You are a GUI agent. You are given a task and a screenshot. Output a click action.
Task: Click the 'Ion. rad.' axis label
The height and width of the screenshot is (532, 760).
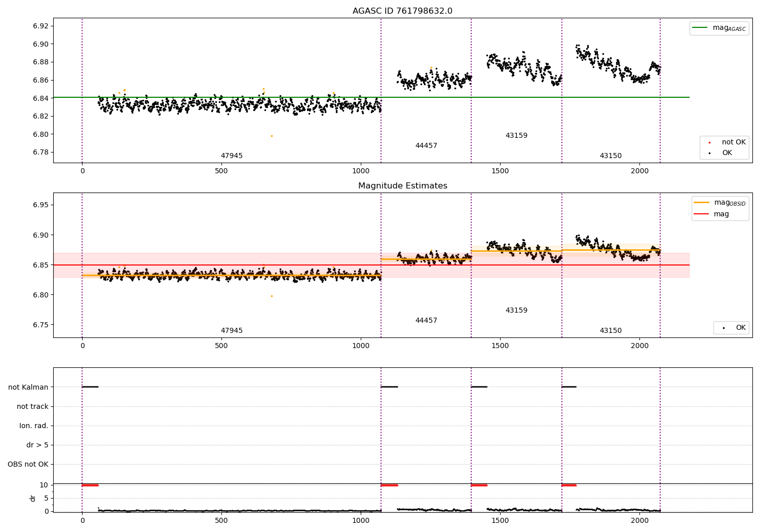coord(34,426)
